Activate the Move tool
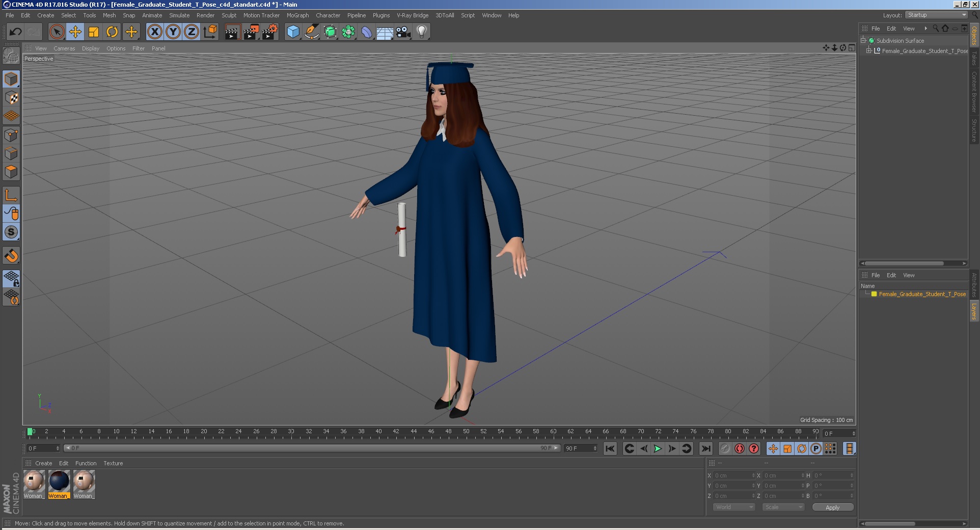This screenshot has width=980, height=530. coord(75,32)
